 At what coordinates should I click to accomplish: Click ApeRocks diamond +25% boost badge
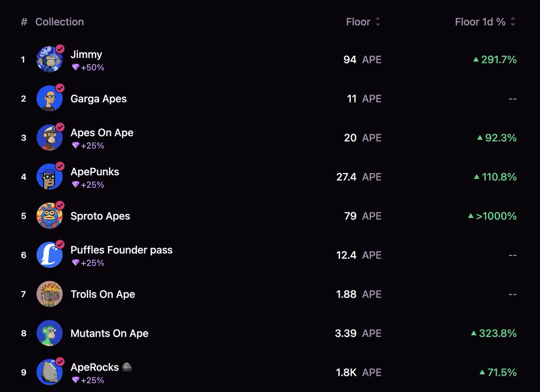(x=88, y=380)
